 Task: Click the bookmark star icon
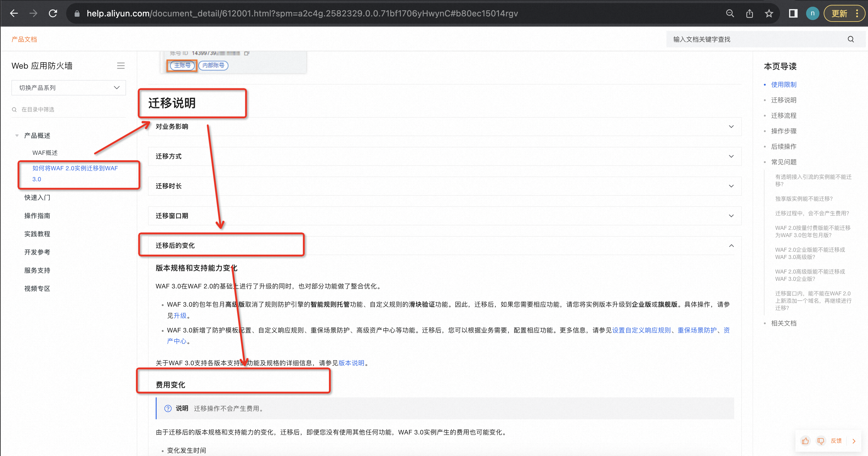[x=768, y=13]
